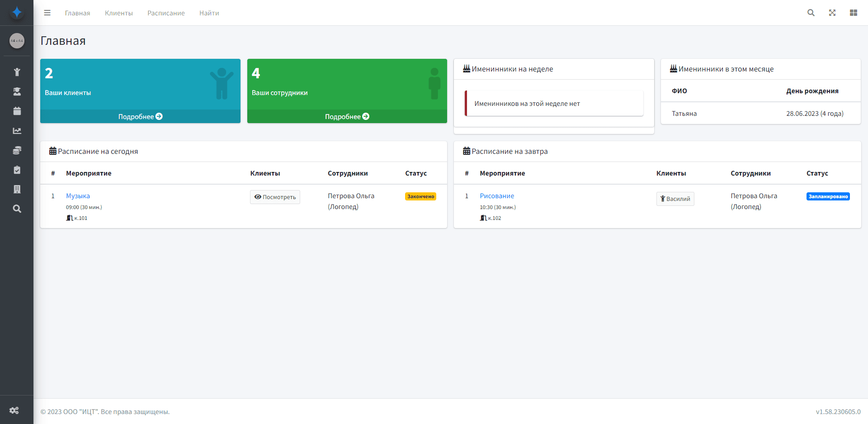Click the coins finance icon in sidebar
This screenshot has width=868, height=424.
point(17,150)
